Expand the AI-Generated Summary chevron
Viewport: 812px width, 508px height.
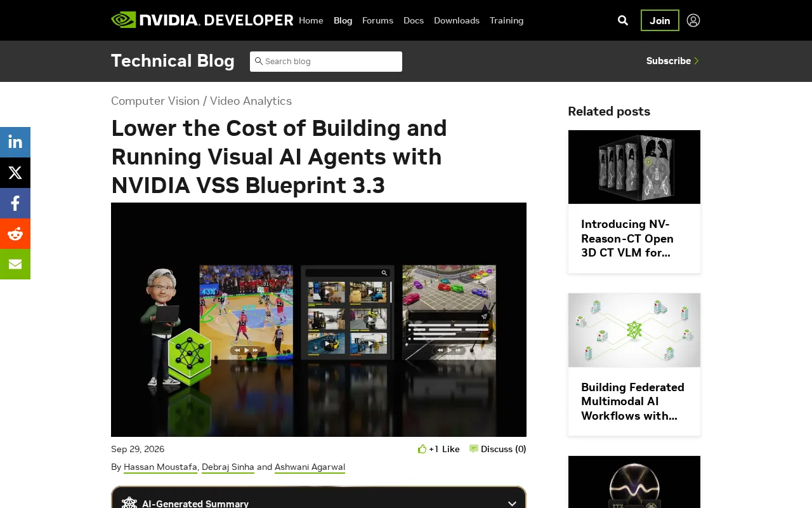point(512,504)
